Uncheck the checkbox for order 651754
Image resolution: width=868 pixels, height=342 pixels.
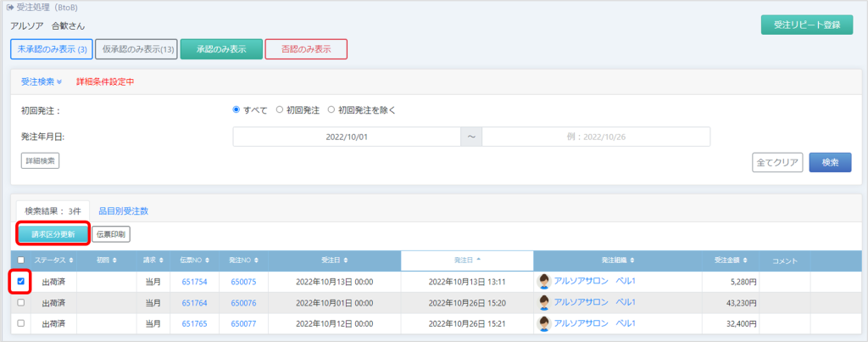coord(21,281)
